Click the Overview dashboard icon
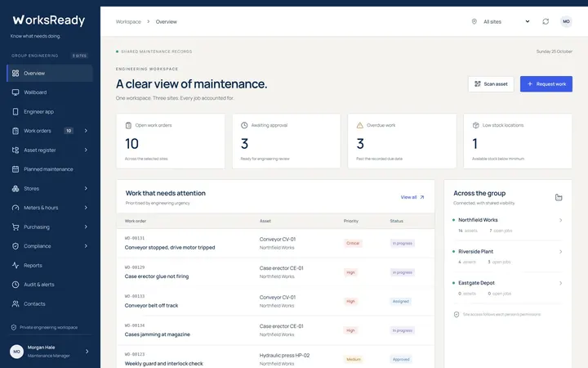This screenshot has width=588, height=368. (16, 74)
